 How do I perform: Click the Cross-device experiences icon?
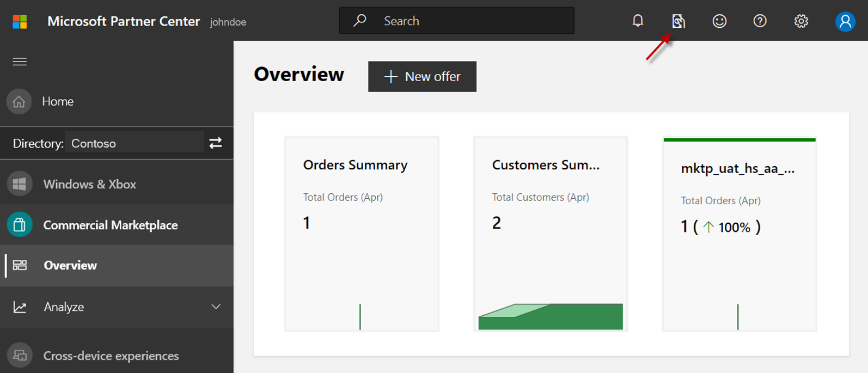pos(20,355)
